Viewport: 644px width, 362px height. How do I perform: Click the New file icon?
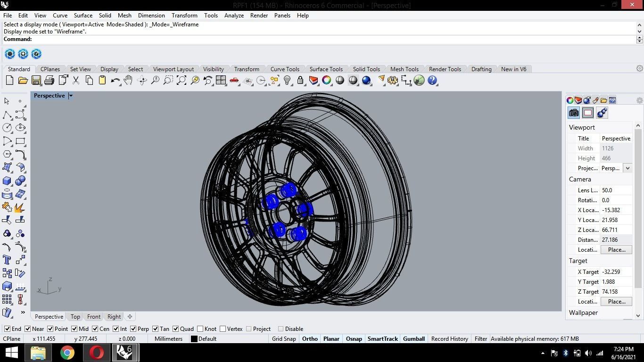9,81
